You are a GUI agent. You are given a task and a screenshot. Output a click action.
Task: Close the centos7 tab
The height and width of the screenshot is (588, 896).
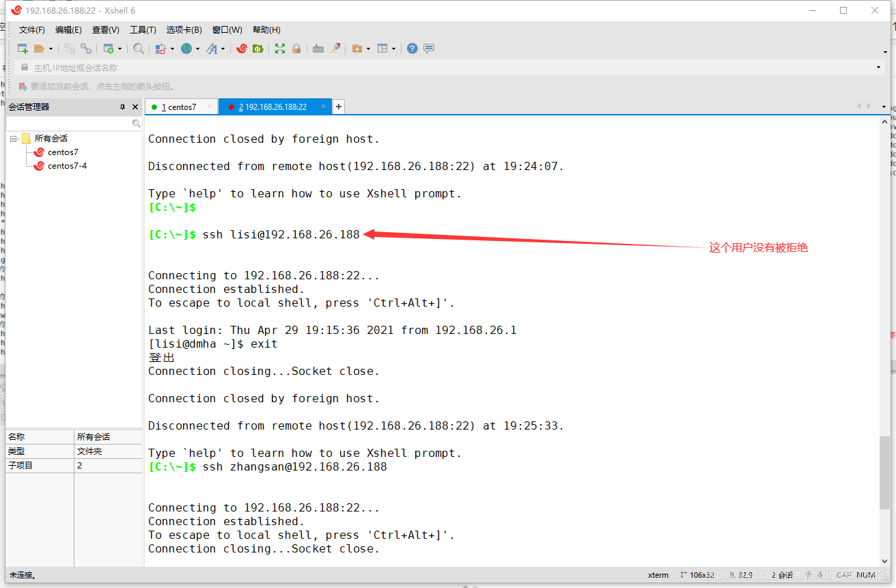pyautogui.click(x=210, y=107)
